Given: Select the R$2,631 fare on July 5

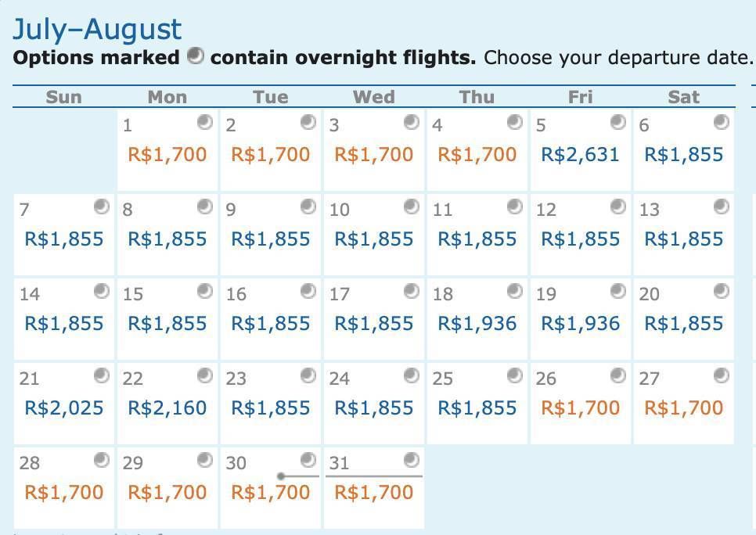Looking at the screenshot, I should click(x=580, y=155).
